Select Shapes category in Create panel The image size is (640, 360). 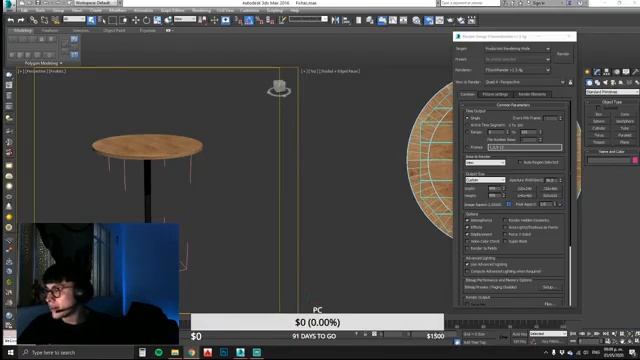pos(597,83)
